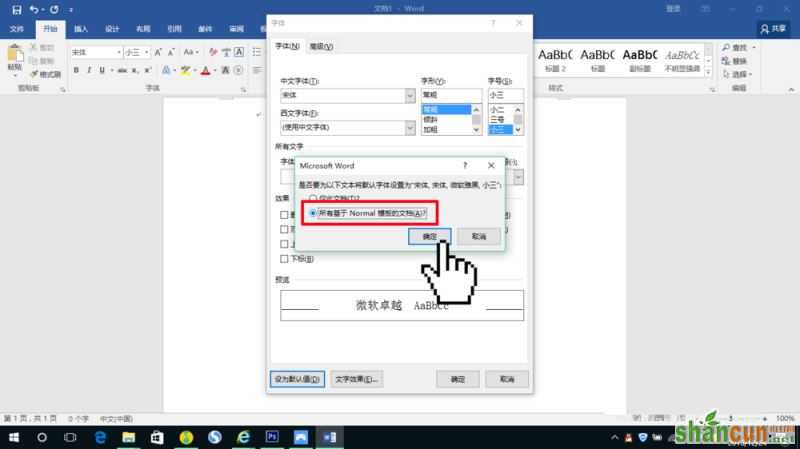
Task: Click the Undo arrow icon
Action: [x=34, y=9]
